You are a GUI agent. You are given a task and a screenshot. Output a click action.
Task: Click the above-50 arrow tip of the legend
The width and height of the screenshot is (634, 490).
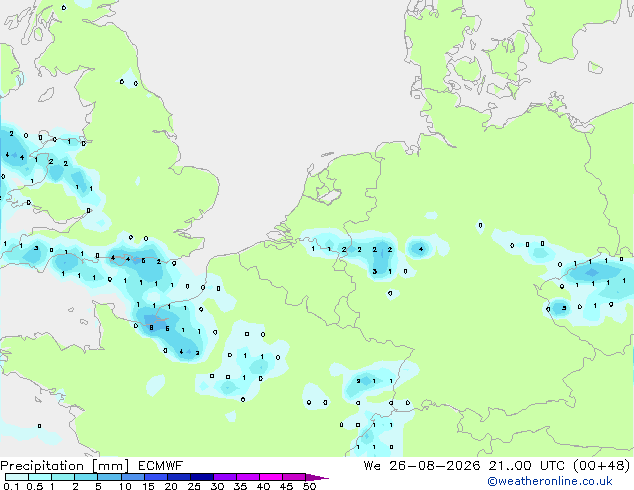tap(317, 477)
